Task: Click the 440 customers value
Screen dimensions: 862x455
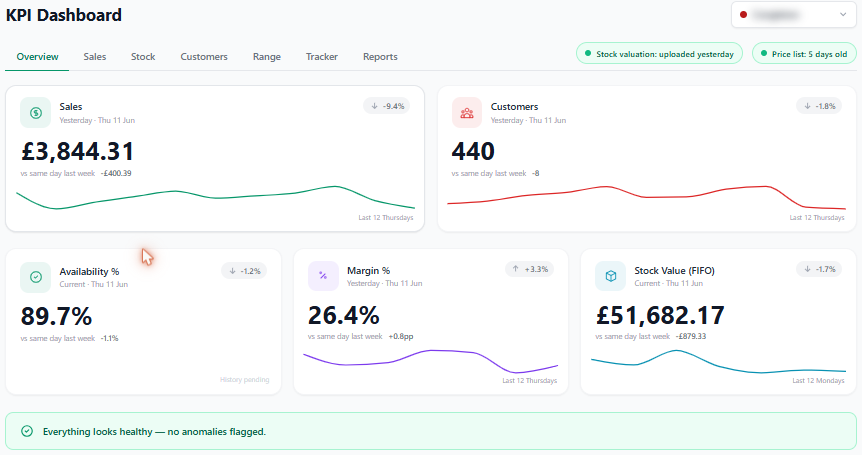Action: coord(473,151)
